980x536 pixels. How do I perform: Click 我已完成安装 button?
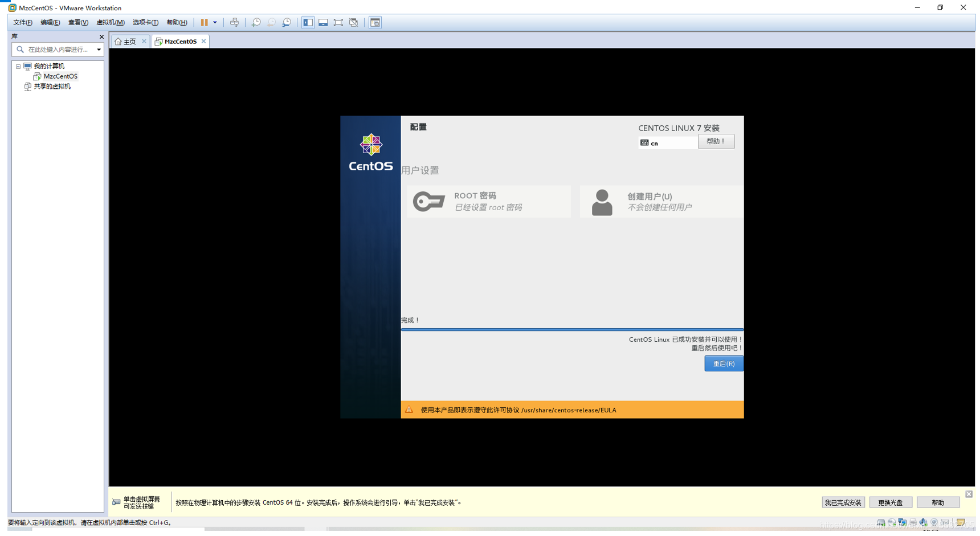tap(843, 502)
